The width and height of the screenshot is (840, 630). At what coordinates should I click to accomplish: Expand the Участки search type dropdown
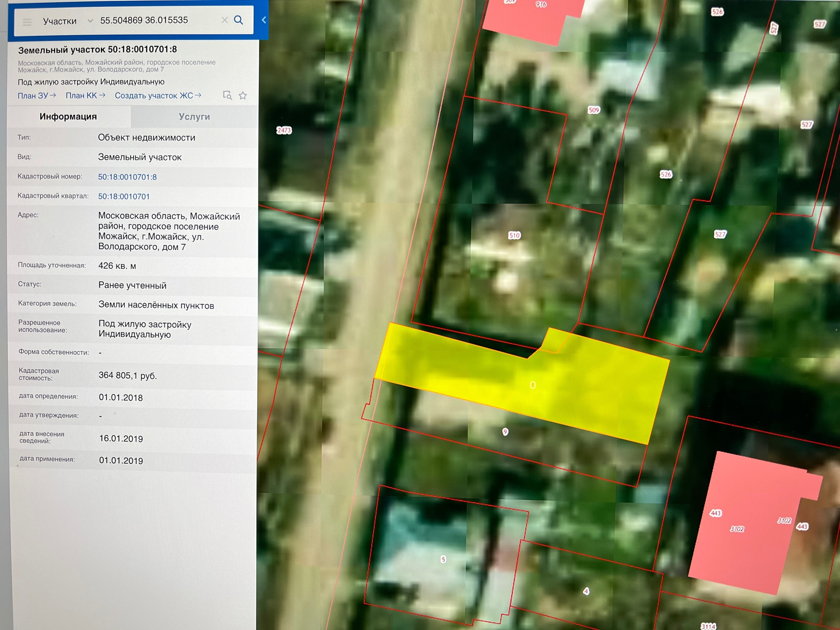(90, 21)
